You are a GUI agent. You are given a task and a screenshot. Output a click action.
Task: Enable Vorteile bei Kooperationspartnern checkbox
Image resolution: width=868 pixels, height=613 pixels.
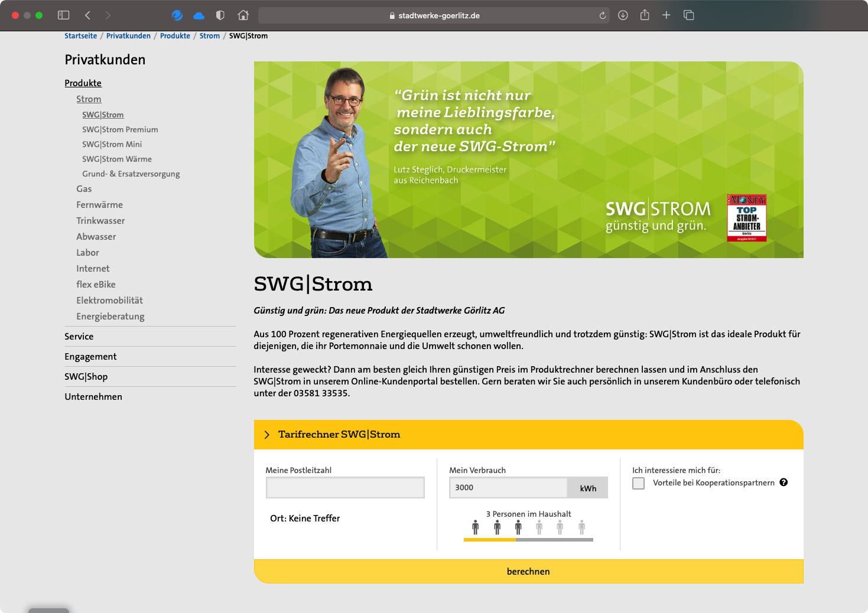(x=638, y=483)
